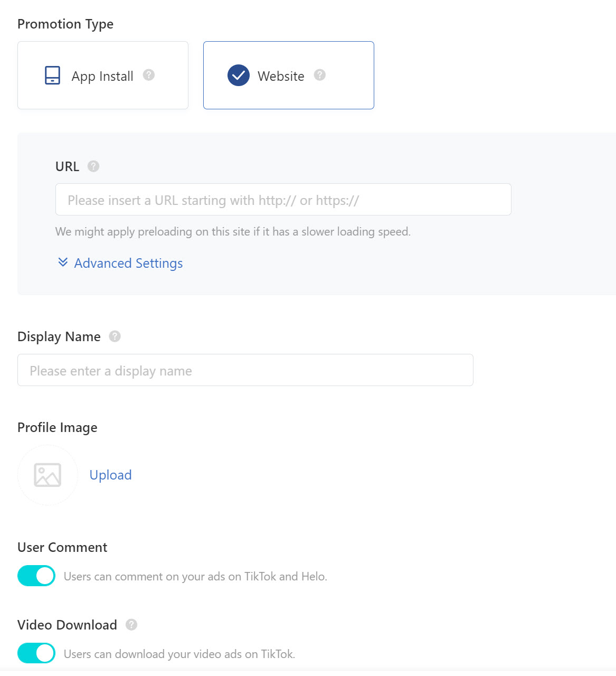Open the Website help tooltip
The width and height of the screenshot is (616, 676).
click(x=319, y=76)
